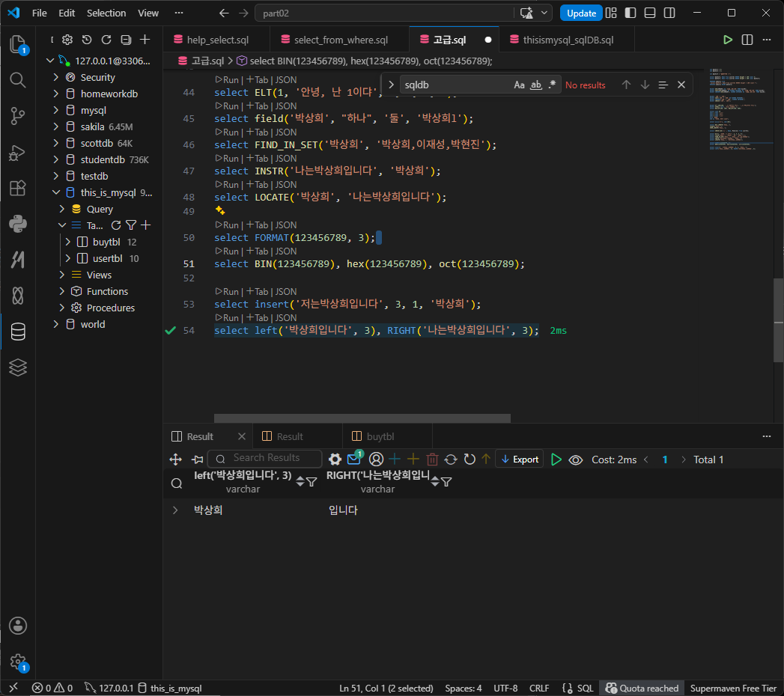Switch to thisismysql_sqlDB.sql tab
The width and height of the screenshot is (784, 696).
click(568, 40)
